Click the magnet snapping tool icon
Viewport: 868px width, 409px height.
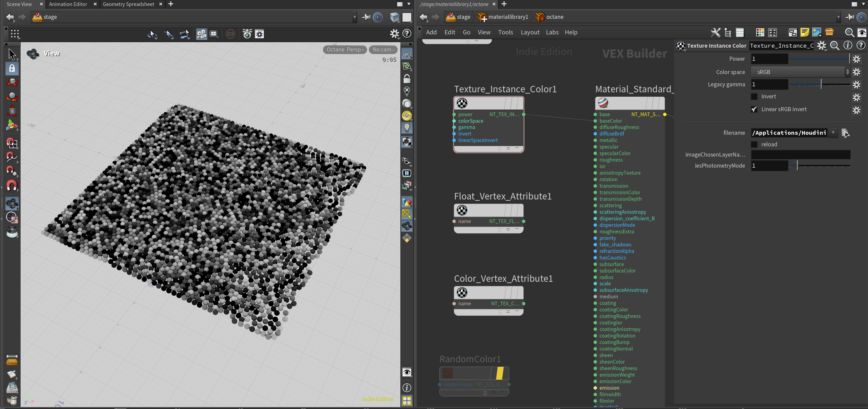click(12, 186)
